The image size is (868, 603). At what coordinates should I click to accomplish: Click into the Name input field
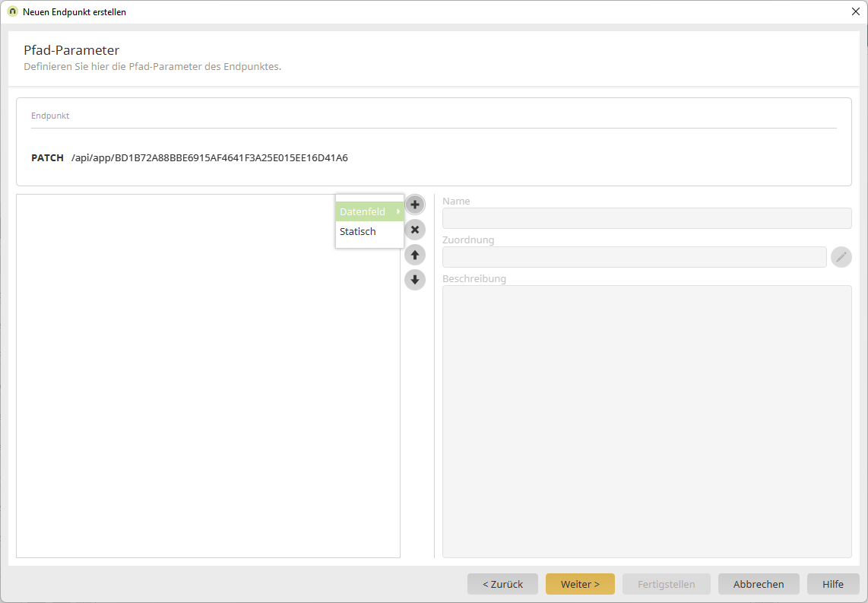647,218
